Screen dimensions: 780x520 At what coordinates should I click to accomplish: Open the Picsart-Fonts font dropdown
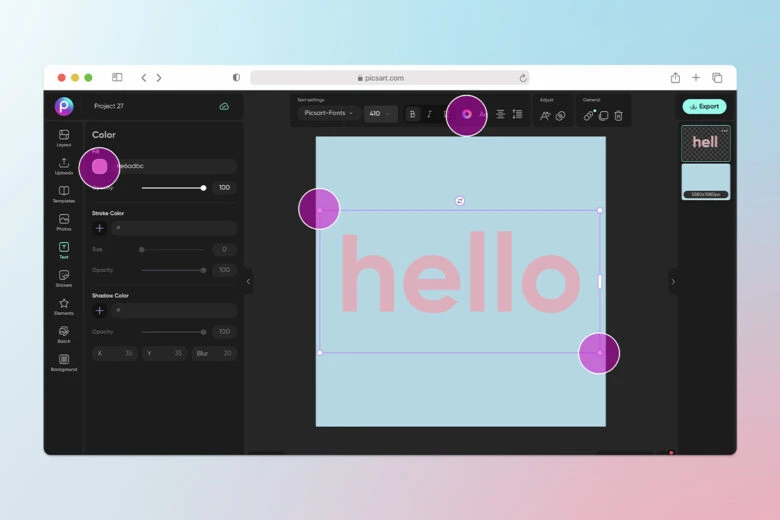[328, 114]
